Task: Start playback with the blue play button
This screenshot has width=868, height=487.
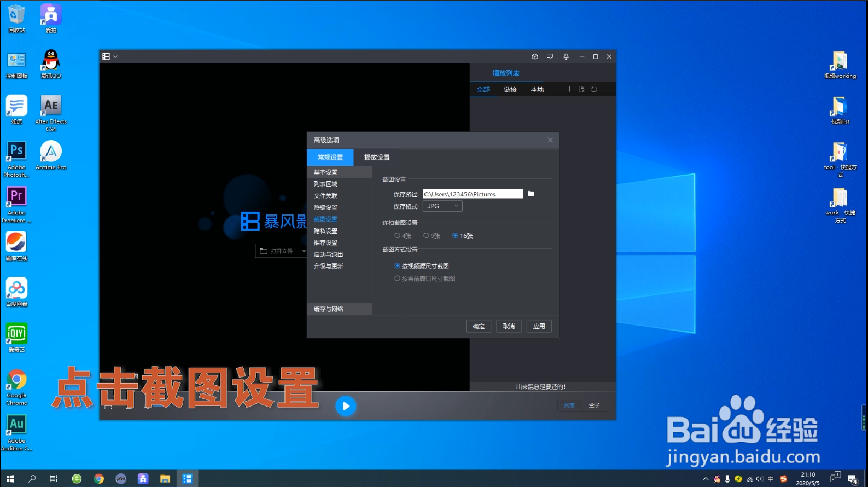Action: point(346,406)
